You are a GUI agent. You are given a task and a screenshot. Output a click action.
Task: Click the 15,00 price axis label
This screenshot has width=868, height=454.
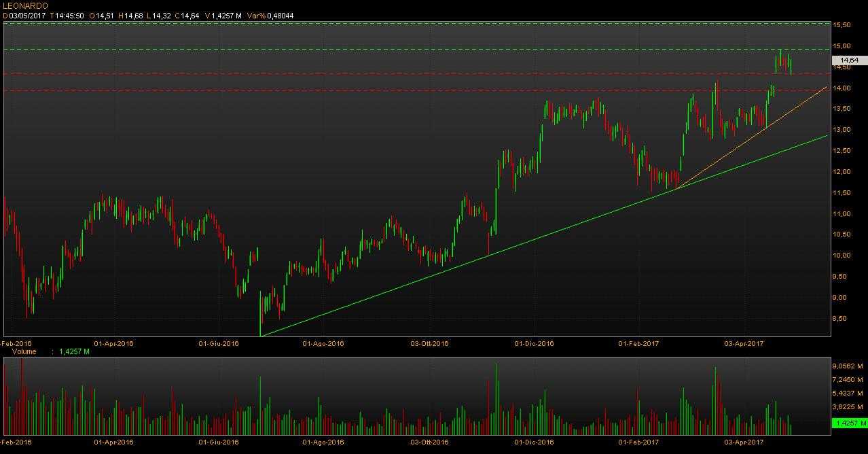(x=842, y=46)
